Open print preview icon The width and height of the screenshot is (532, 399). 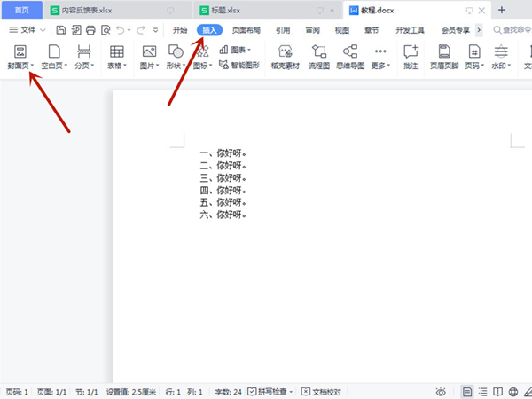point(106,30)
